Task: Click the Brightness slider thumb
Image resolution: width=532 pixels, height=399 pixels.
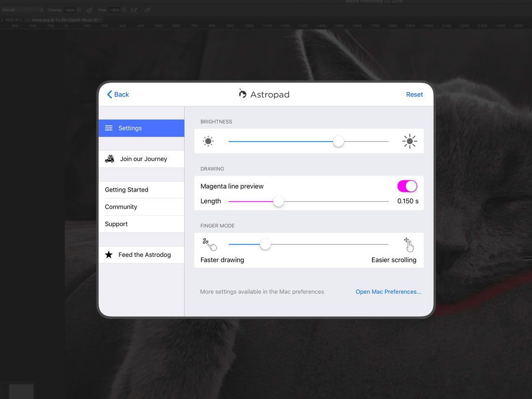Action: [338, 141]
